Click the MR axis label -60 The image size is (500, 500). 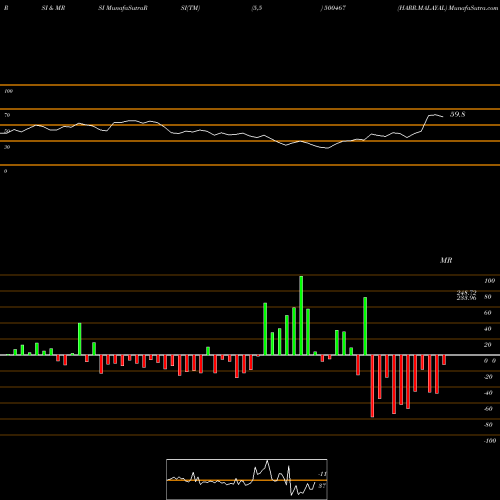(488, 409)
